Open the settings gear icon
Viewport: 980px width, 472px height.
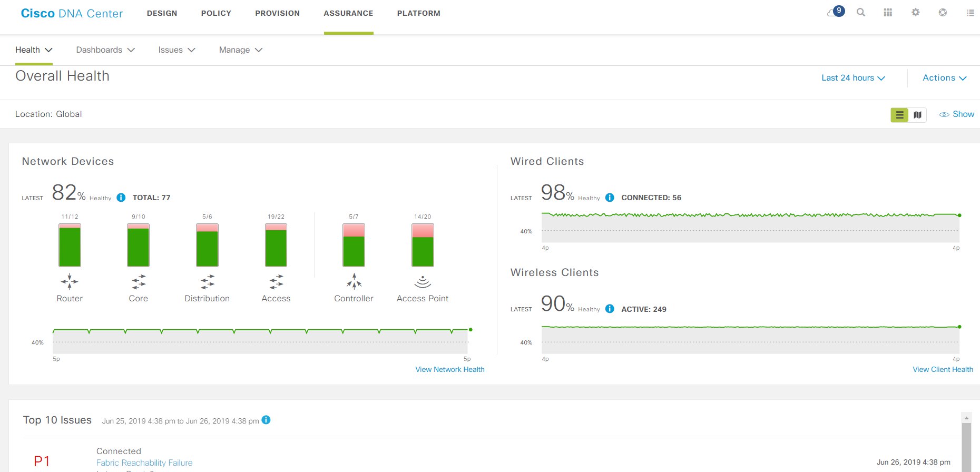point(916,12)
